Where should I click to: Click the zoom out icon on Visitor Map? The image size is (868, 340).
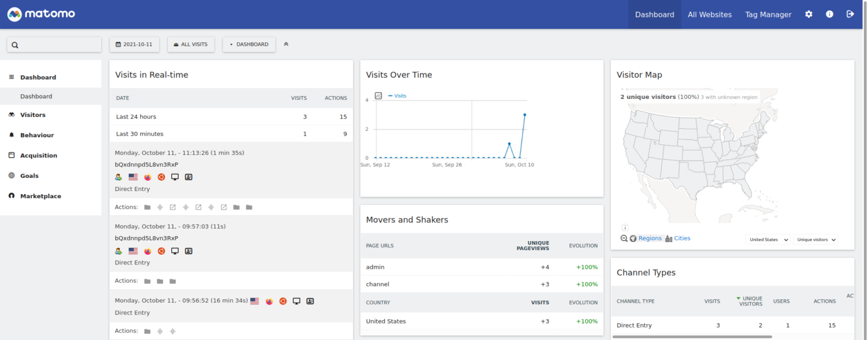pos(624,238)
